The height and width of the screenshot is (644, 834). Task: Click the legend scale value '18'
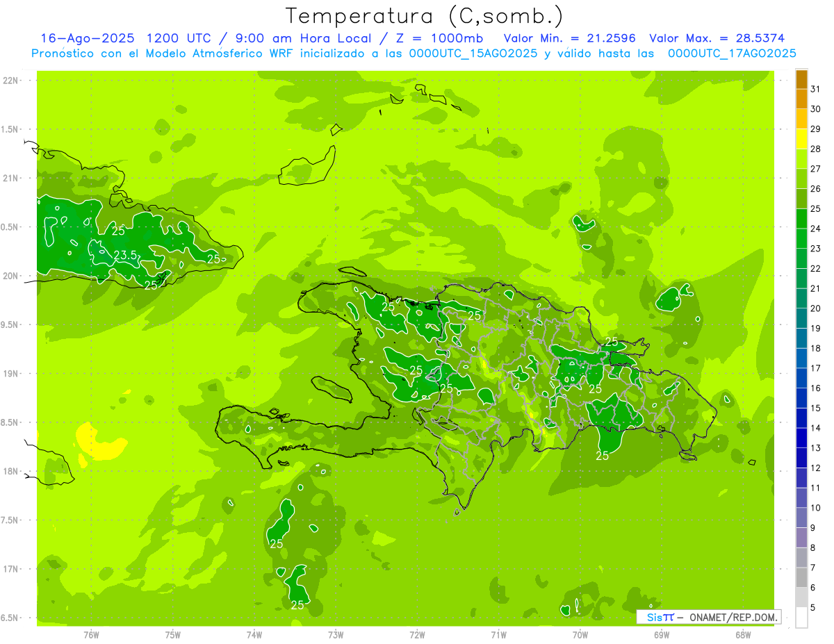pyautogui.click(x=815, y=348)
